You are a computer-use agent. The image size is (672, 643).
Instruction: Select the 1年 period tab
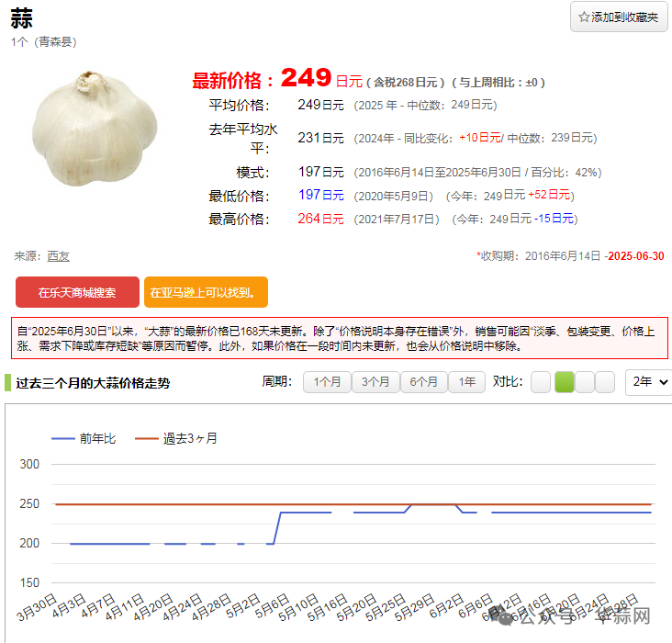coord(467,382)
